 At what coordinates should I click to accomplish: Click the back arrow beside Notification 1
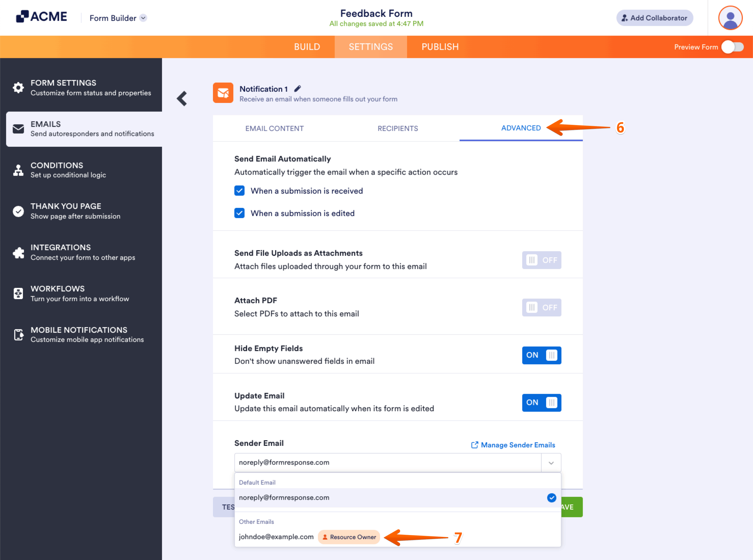click(x=182, y=99)
